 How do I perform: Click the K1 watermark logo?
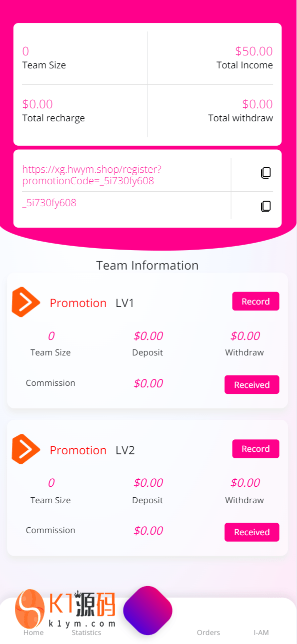[x=65, y=609]
